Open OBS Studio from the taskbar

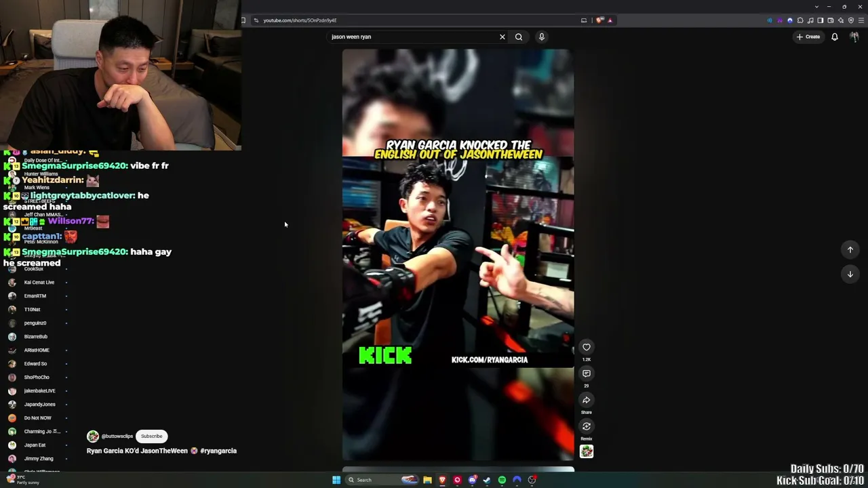[x=532, y=480]
